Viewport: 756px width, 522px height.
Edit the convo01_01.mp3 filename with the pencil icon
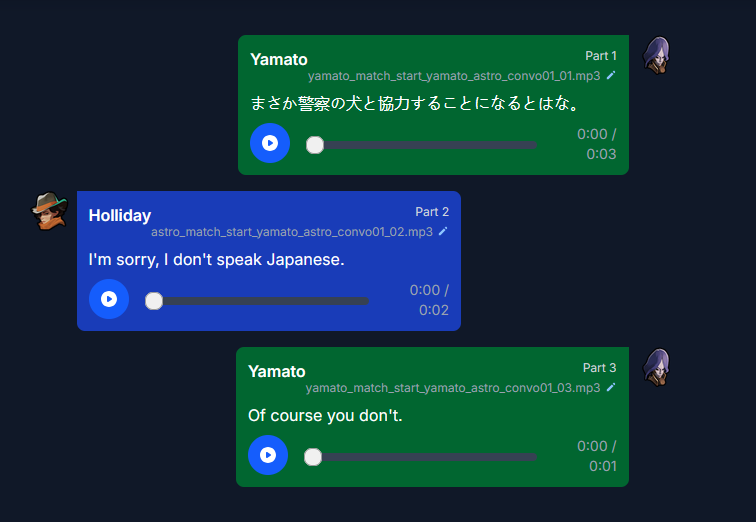click(x=611, y=75)
